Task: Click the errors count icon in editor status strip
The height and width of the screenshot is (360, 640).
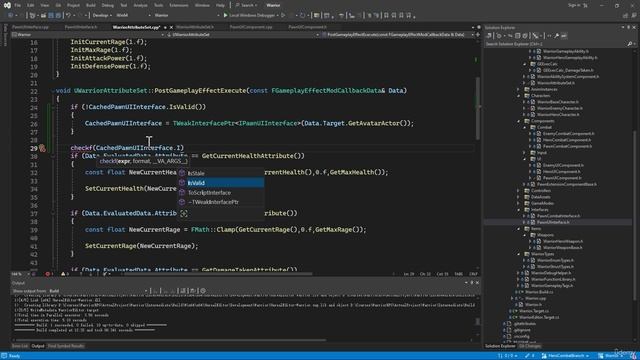Action: pos(48,274)
